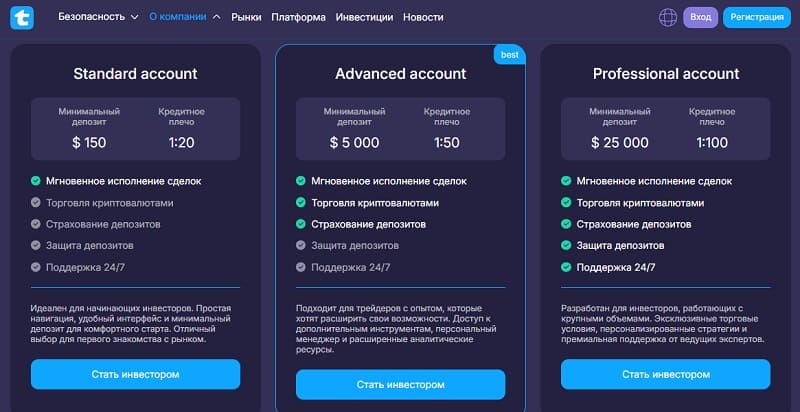
Task: Click gray check beside Standard Торговля криптовалютами
Action: [35, 202]
